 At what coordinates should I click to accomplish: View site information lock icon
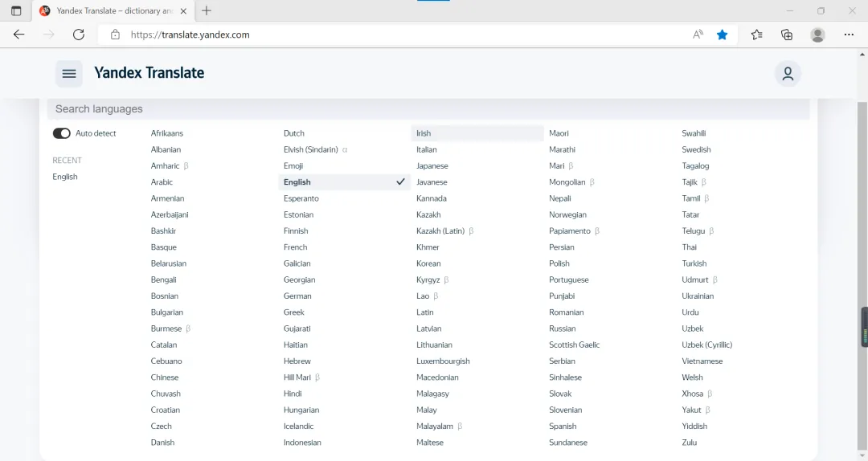tap(115, 35)
